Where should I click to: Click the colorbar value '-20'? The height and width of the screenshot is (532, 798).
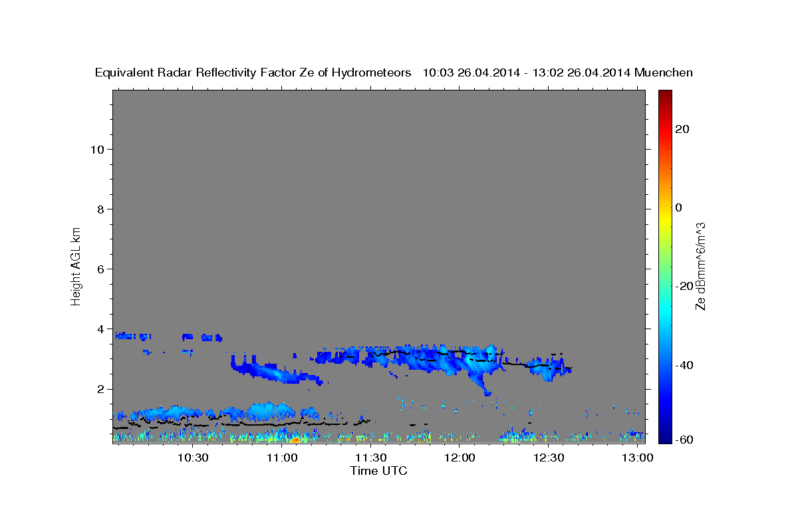684,286
